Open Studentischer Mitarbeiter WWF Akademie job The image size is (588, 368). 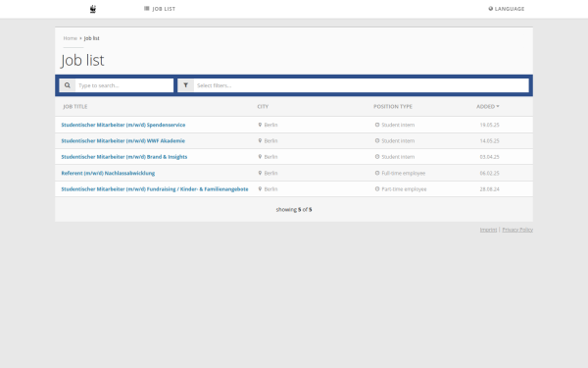123,140
